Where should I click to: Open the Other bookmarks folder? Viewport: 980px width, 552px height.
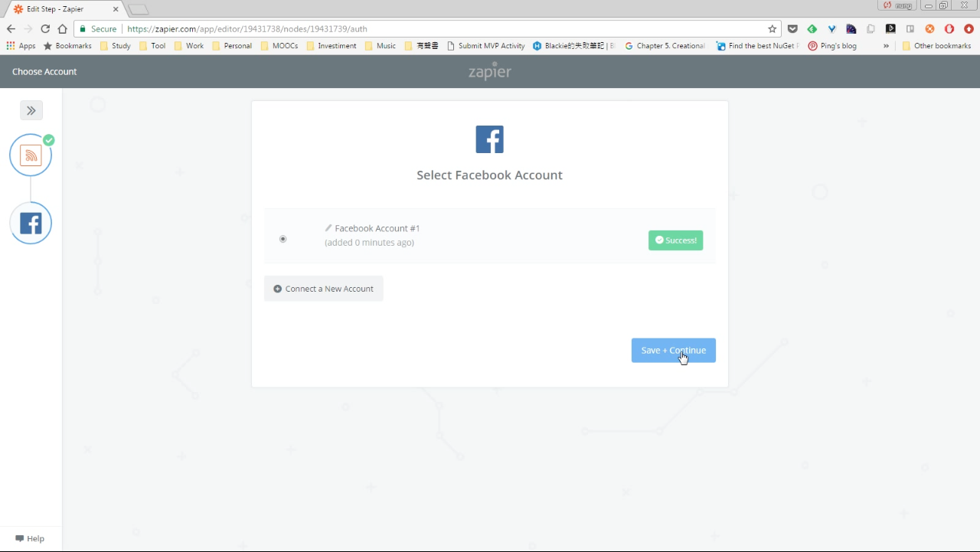point(936,46)
